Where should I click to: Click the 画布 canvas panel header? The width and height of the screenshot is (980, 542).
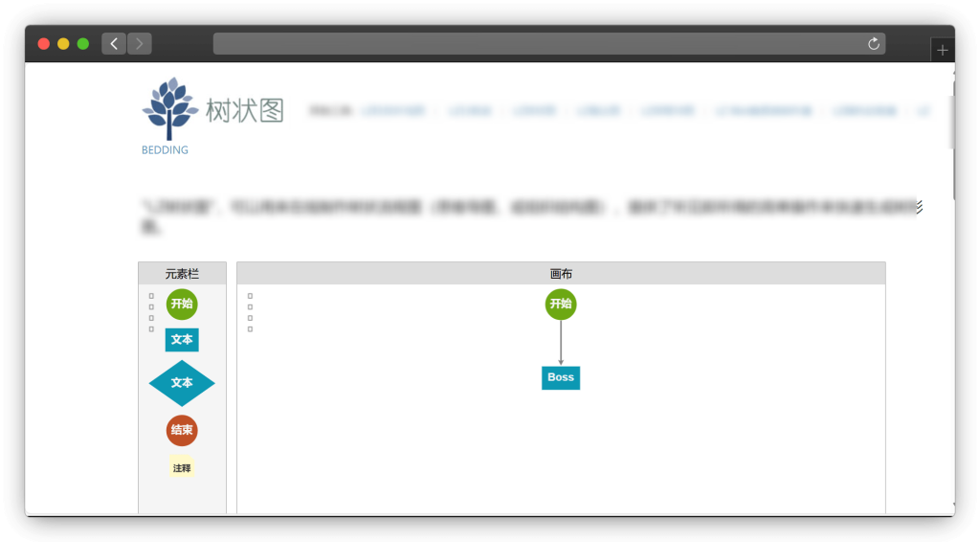[561, 274]
